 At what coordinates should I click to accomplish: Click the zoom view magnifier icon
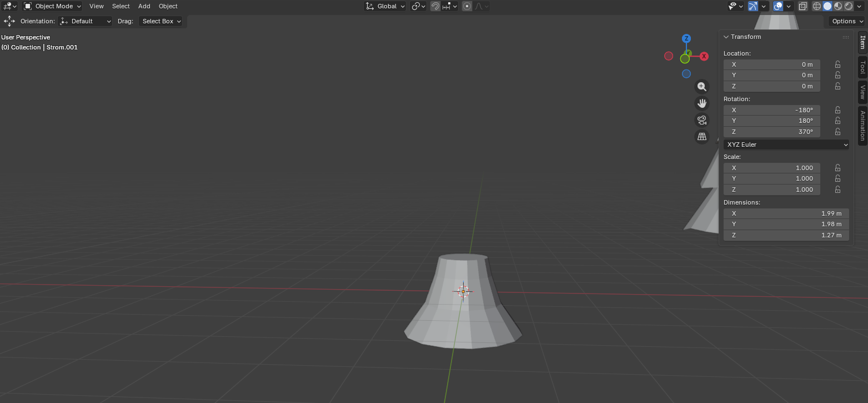(x=702, y=87)
